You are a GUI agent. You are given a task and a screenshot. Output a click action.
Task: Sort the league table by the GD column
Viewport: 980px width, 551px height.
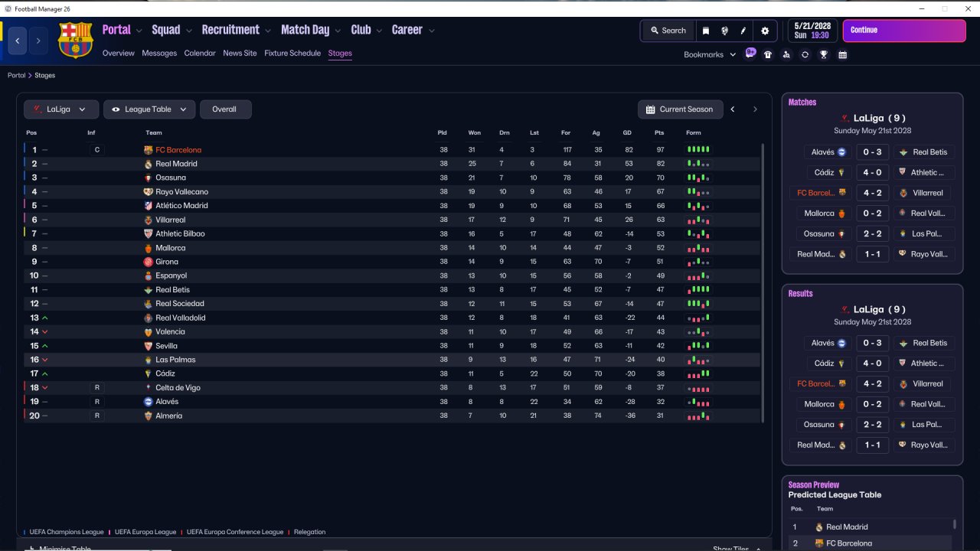pos(627,133)
